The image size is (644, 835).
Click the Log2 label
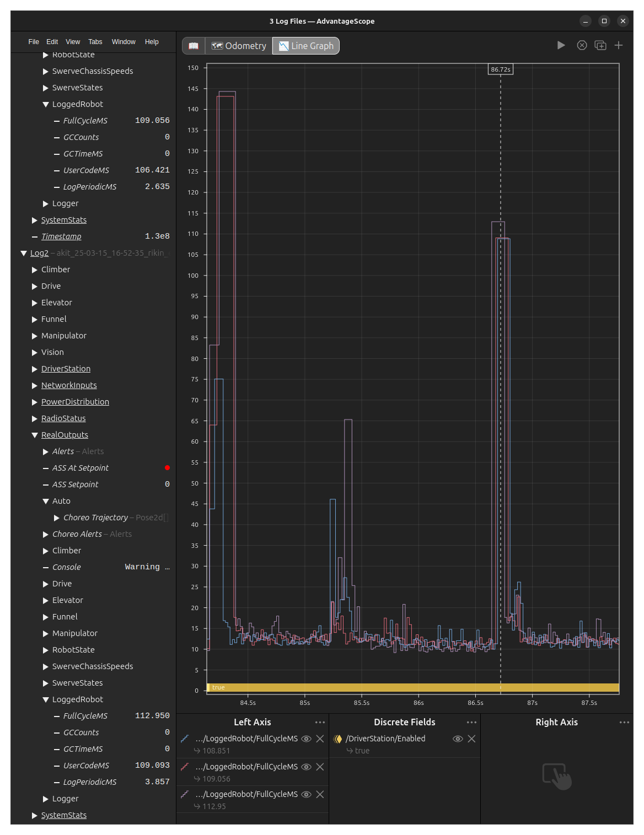(39, 253)
